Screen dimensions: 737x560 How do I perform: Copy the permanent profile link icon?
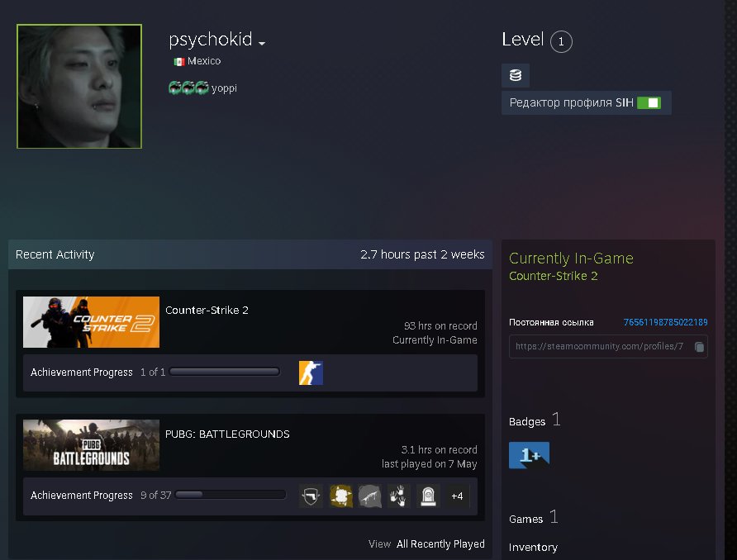pyautogui.click(x=699, y=347)
